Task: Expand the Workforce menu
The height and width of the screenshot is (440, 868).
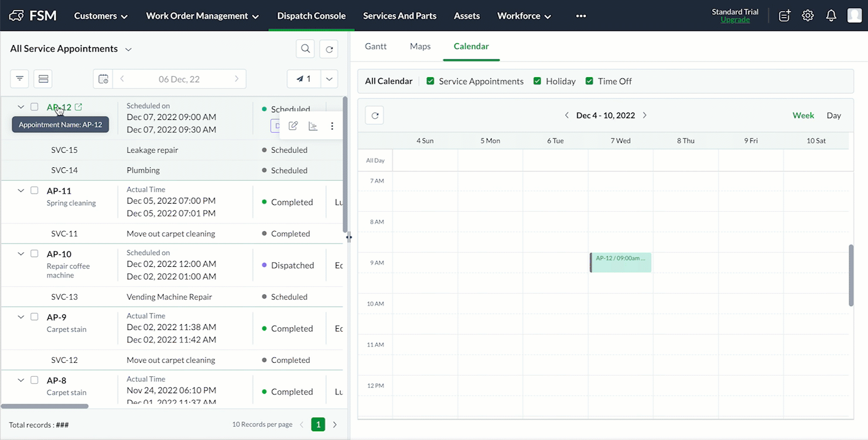Action: click(x=524, y=16)
